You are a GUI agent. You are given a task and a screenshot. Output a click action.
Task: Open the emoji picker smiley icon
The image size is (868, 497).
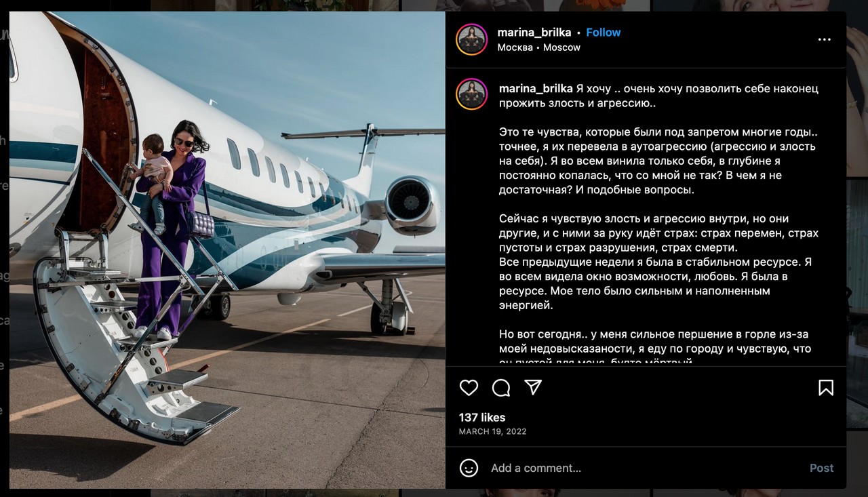[x=469, y=468]
